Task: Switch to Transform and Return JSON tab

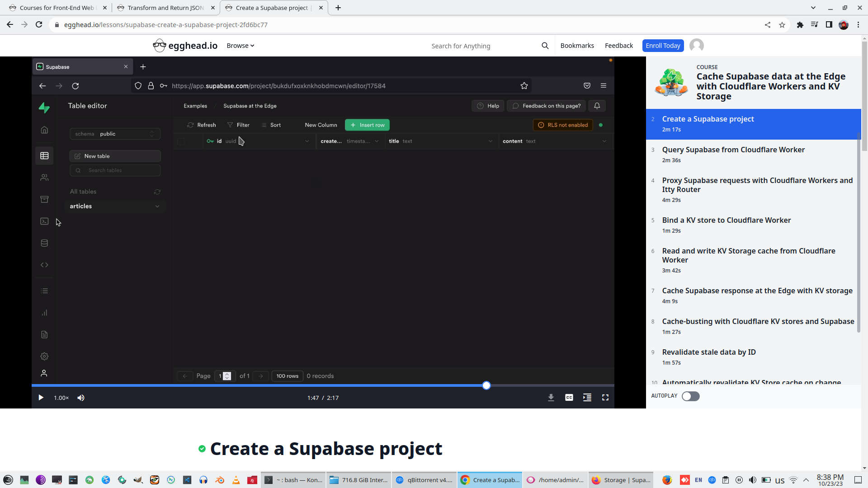Action: point(165,8)
